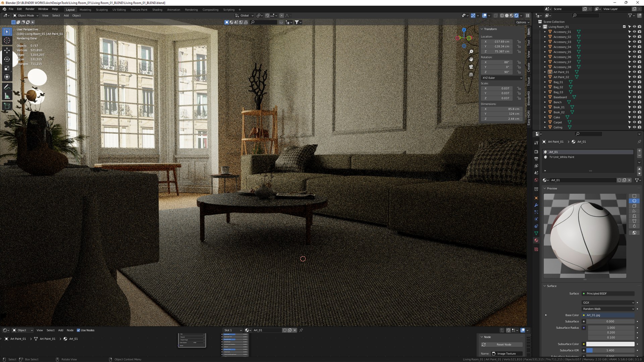The height and width of the screenshot is (362, 644).
Task: Expand the Accessory_05 outliner item
Action: pyautogui.click(x=545, y=52)
